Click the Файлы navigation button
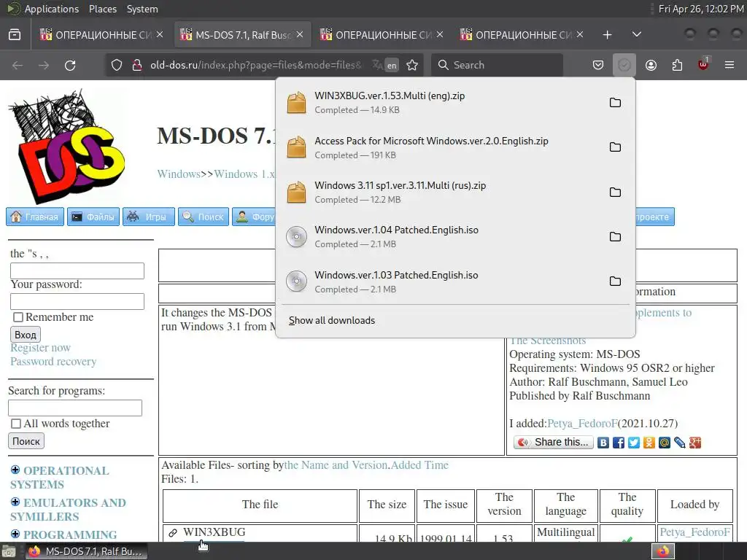This screenshot has width=747, height=560. pyautogui.click(x=93, y=217)
